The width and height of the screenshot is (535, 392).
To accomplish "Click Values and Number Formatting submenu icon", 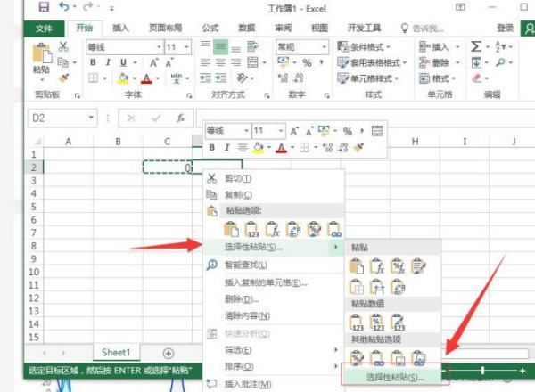I will [x=377, y=323].
